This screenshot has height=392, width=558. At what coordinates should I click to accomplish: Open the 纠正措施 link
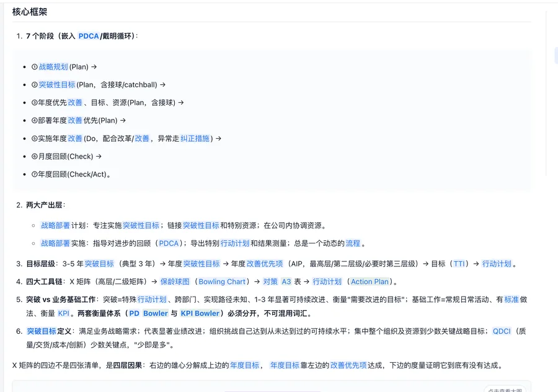point(195,139)
